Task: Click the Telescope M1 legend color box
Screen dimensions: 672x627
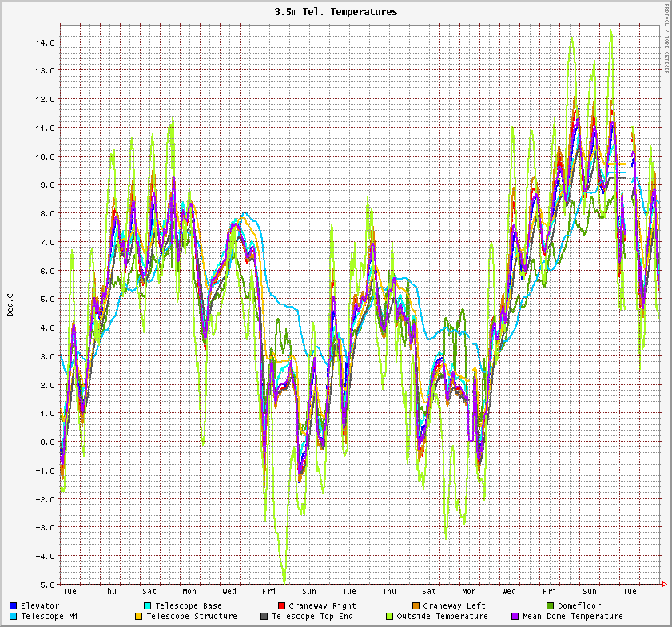Action: 14,617
